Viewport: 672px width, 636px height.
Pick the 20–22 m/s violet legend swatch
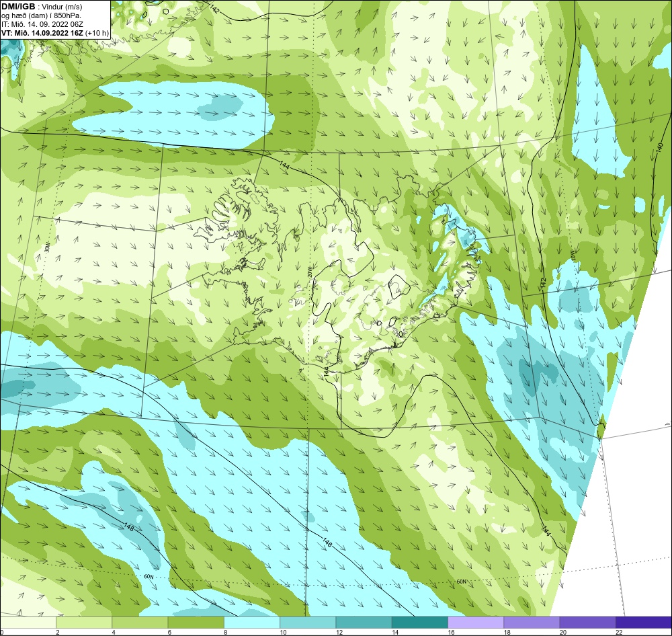click(587, 622)
